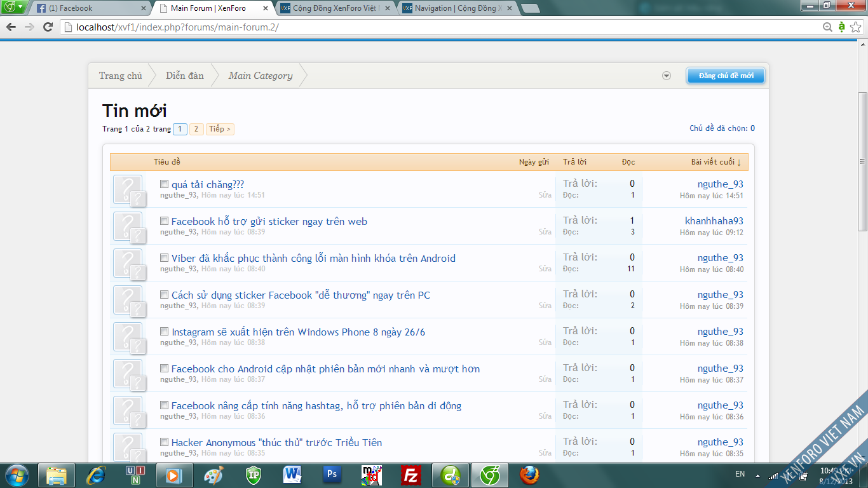Switch to the 'Navigation | Cộng Đồng' tab

coord(458,8)
